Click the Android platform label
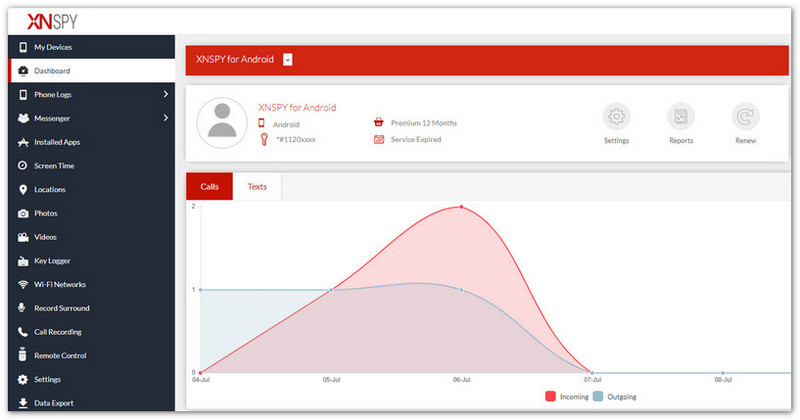This screenshot has height=420, width=800. (286, 125)
